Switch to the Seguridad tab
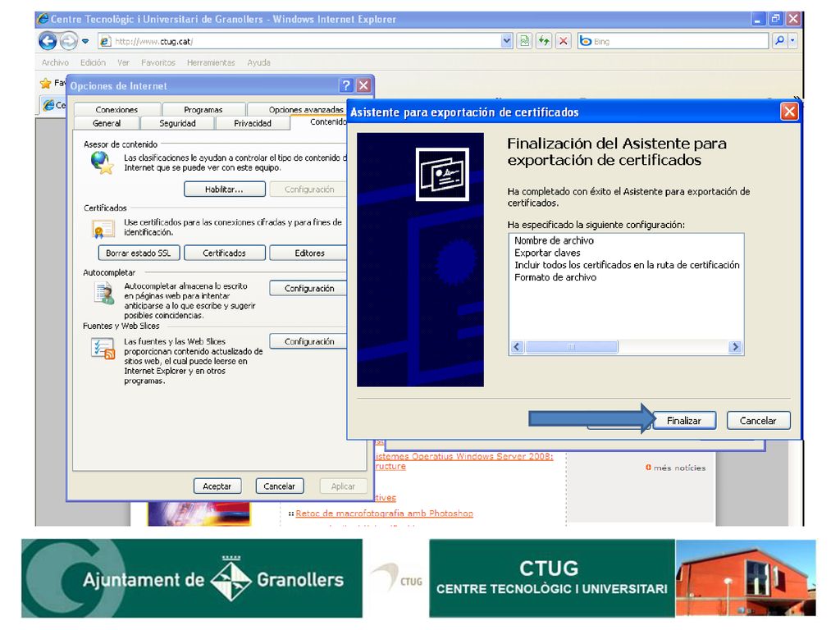This screenshot has height=630, width=840. point(177,123)
